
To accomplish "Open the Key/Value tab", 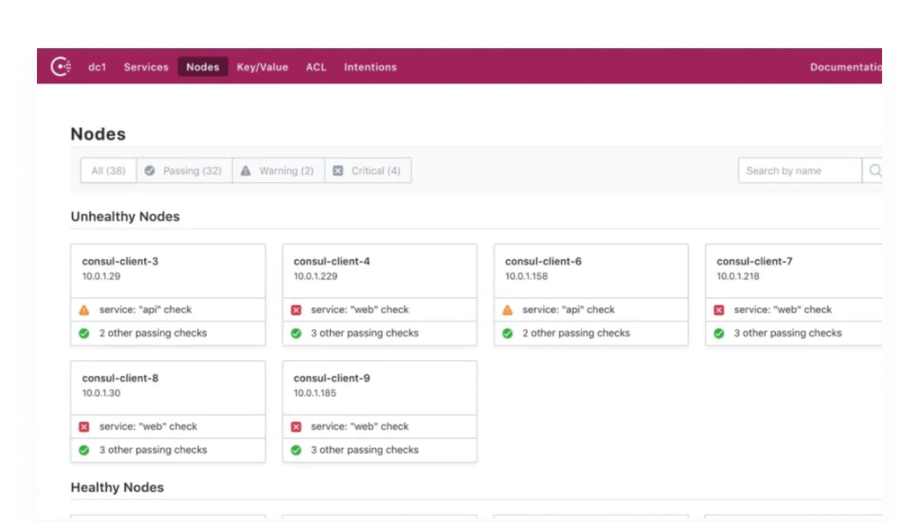I will click(263, 67).
